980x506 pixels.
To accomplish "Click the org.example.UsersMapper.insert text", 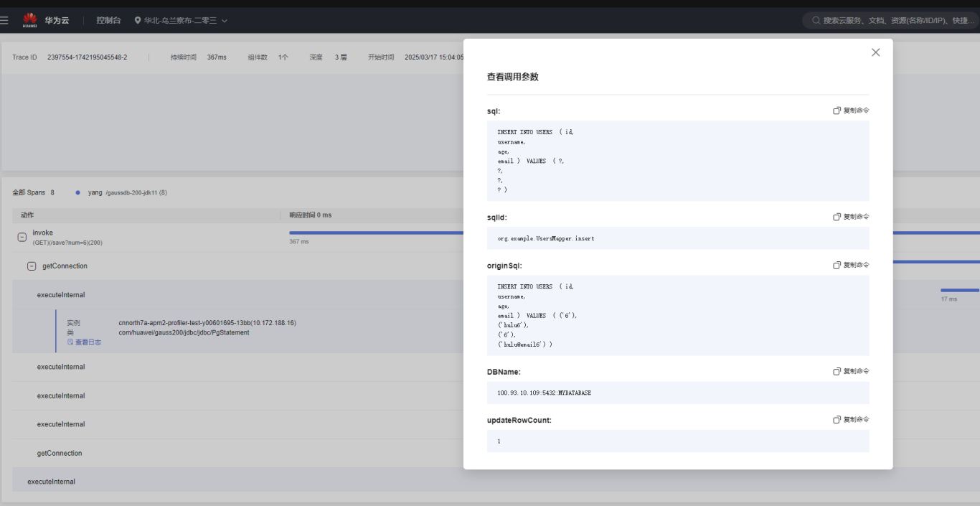I will point(546,238).
